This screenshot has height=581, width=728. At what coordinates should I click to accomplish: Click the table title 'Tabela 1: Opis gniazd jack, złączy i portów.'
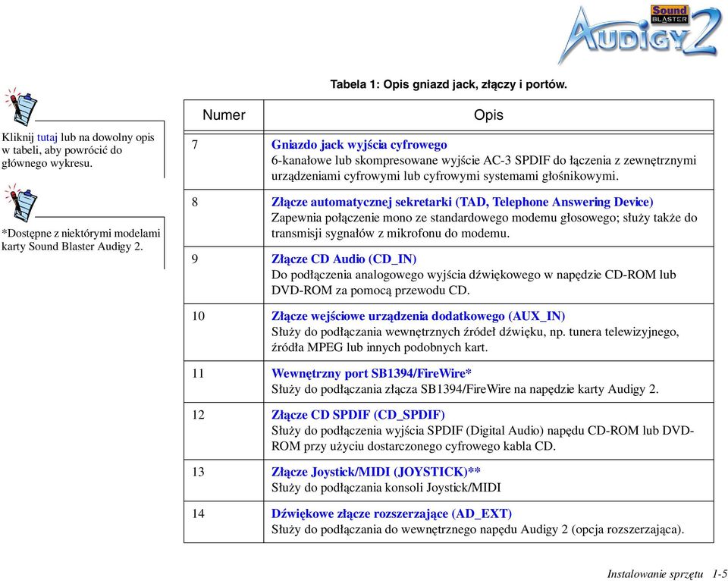pyautogui.click(x=448, y=84)
